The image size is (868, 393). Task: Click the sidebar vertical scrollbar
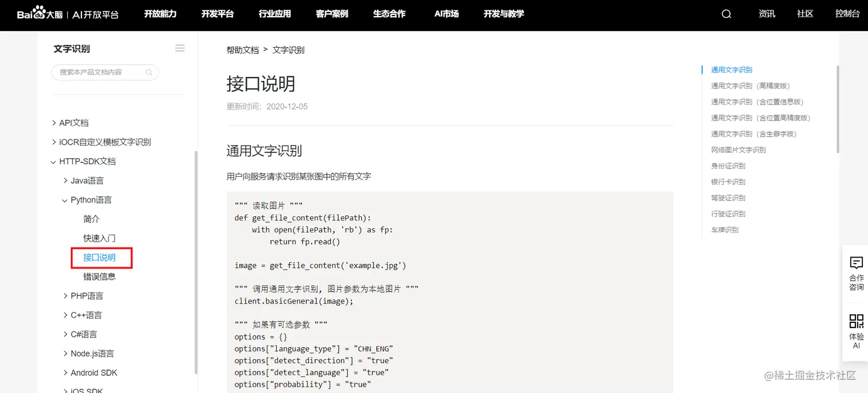click(196, 263)
